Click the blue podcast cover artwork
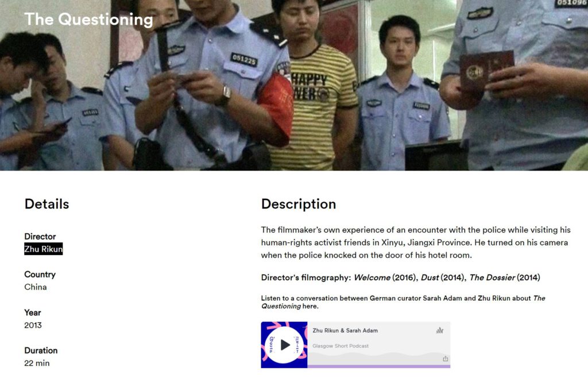Screen dimensions: 588x382 click(284, 345)
